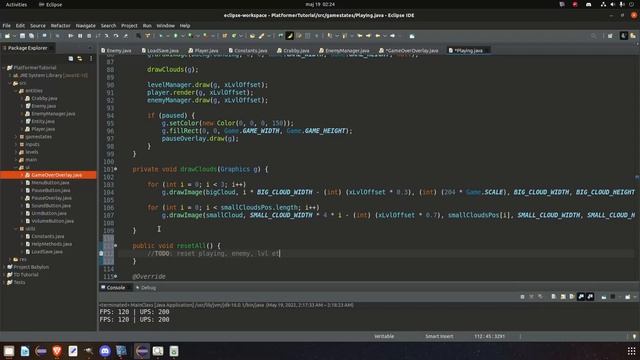Click the Back navigation arrow in toolbar
This screenshot has width=640, height=360.
(378, 36)
